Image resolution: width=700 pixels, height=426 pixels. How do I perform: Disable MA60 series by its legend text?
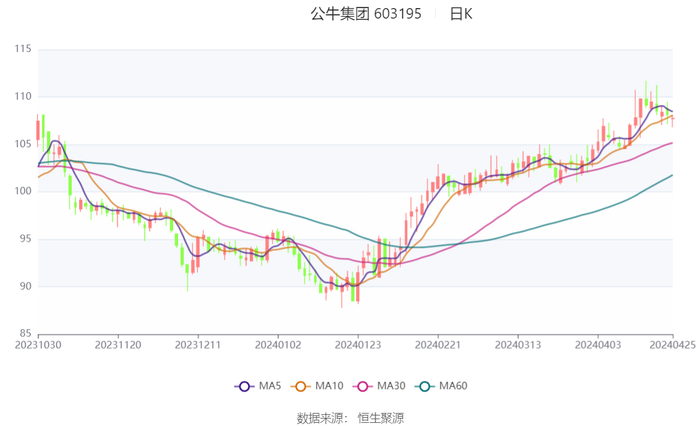[453, 386]
